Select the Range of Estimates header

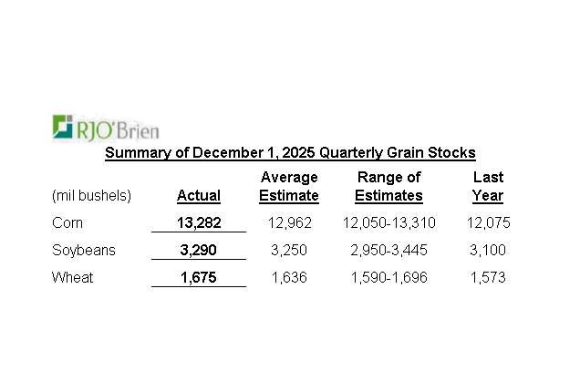[x=388, y=186]
